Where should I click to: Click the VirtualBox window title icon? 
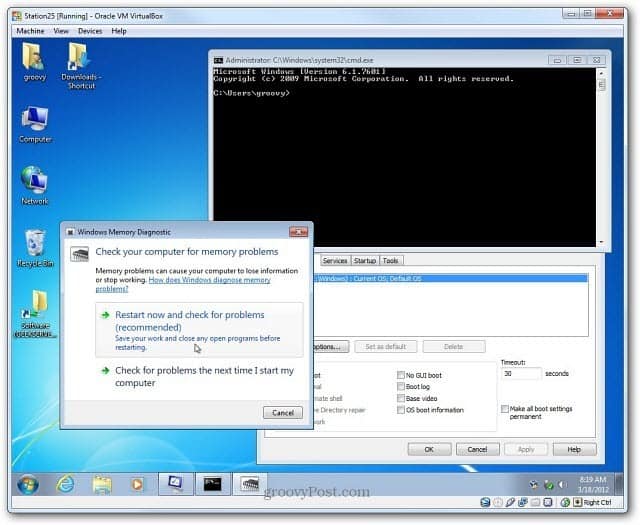pos(17,16)
